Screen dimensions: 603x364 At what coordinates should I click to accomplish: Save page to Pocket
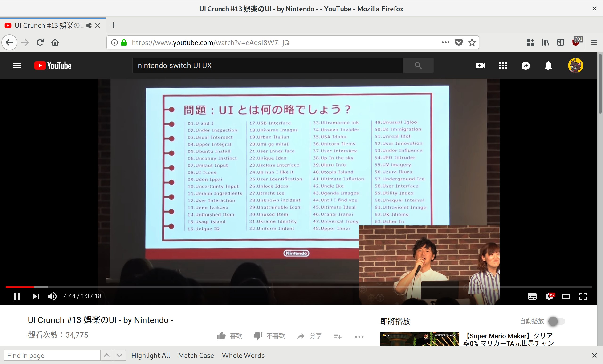pyautogui.click(x=459, y=43)
